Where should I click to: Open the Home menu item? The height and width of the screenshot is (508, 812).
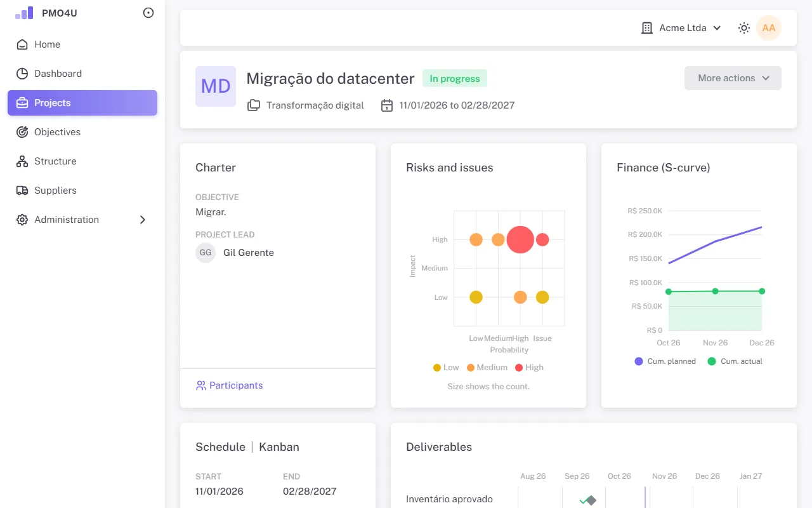pyautogui.click(x=82, y=44)
